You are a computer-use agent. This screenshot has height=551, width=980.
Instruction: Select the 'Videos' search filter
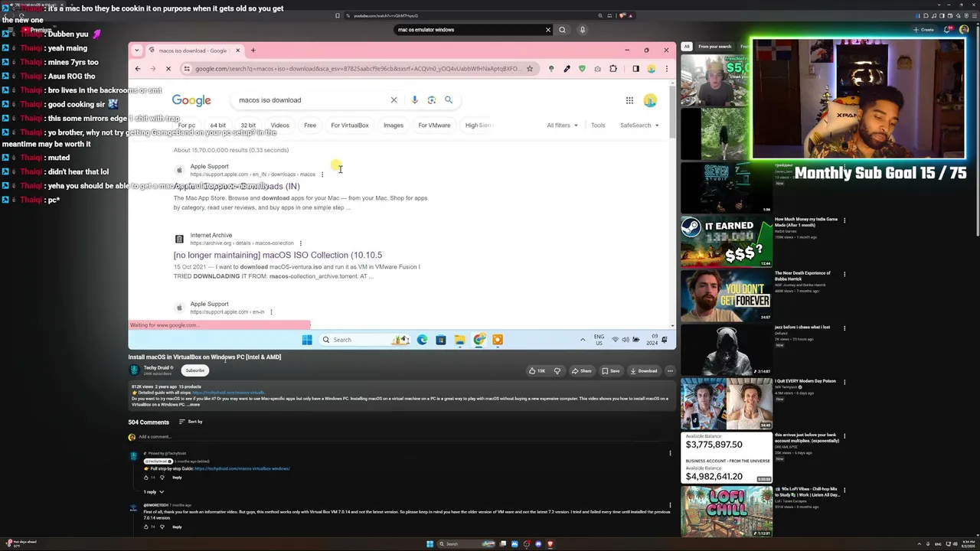[x=279, y=126]
